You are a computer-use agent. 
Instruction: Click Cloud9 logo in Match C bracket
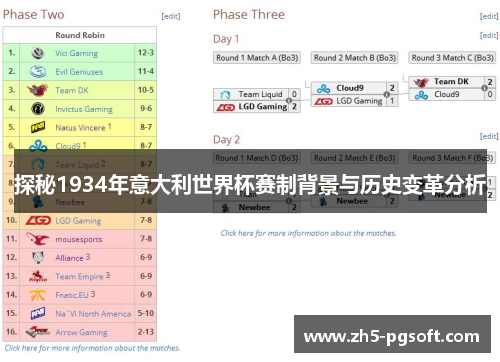tap(421, 95)
